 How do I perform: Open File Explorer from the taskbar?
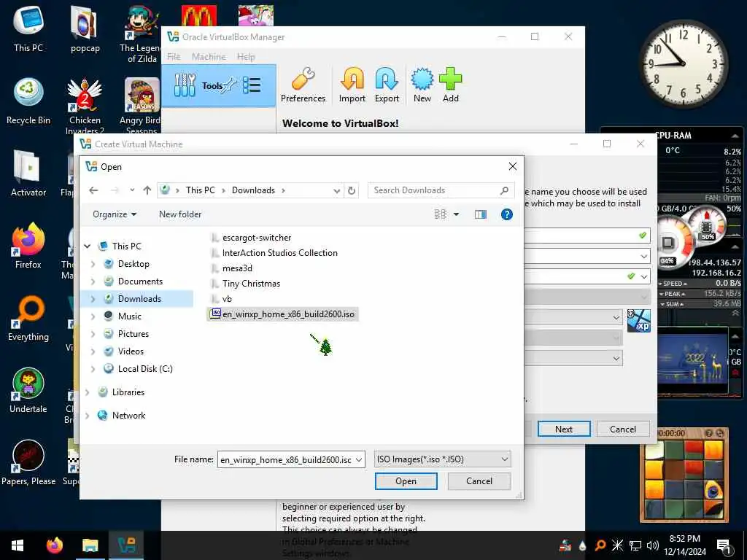tap(90, 545)
